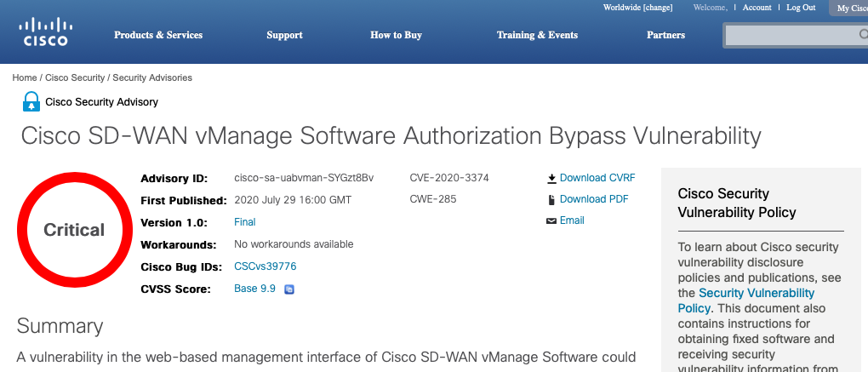Open the Final version link

[245, 222]
